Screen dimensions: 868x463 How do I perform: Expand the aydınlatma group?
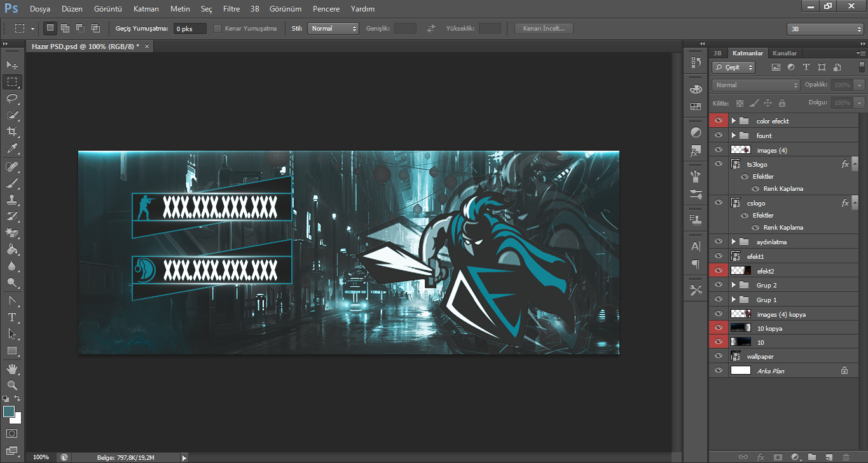tap(733, 242)
